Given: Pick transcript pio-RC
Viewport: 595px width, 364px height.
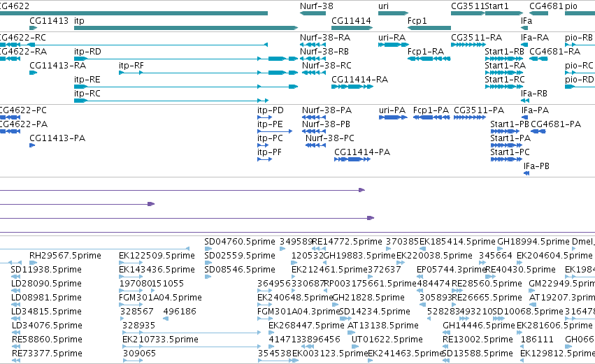Looking at the screenshot, I should [x=579, y=66].
